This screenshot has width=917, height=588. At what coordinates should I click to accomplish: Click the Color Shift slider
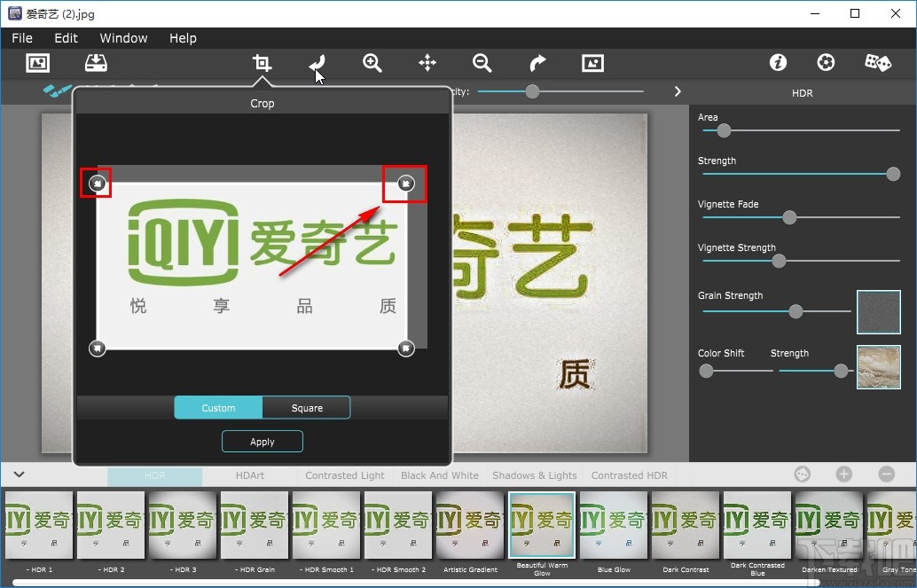pos(707,371)
